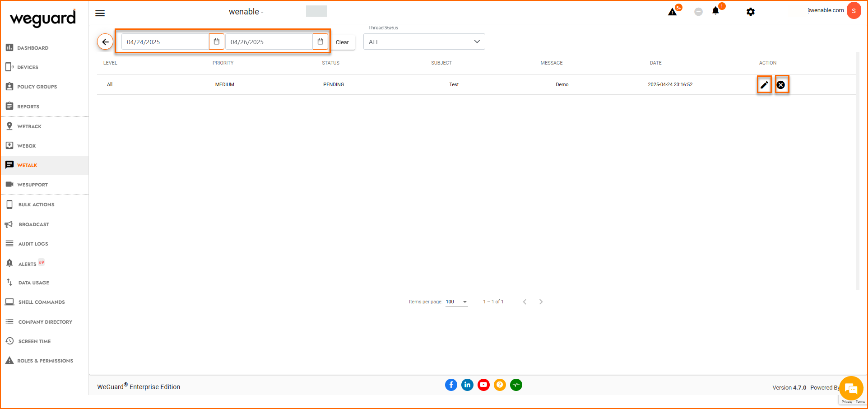Open Data Usage in the sidebar
The image size is (868, 409).
[x=44, y=282]
